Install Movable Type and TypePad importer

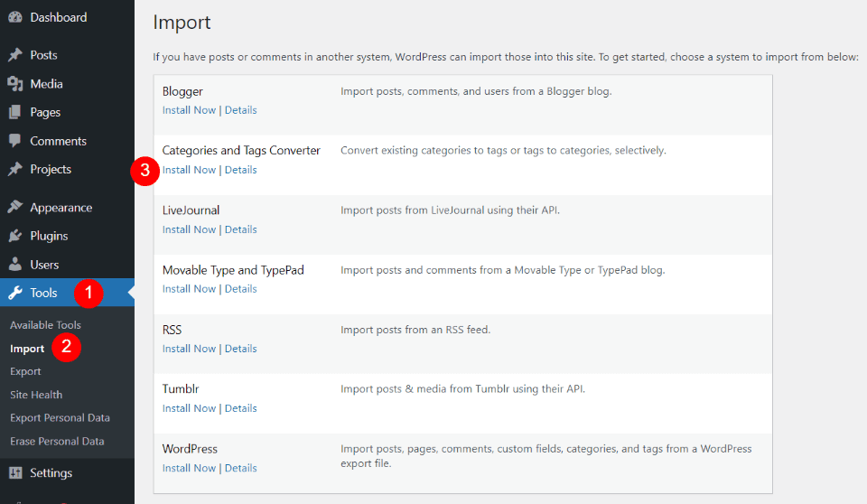[189, 289]
